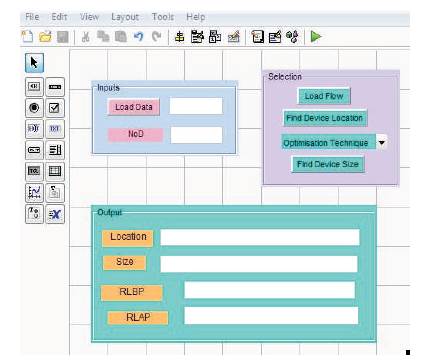Click the Location output text field

click(x=260, y=237)
